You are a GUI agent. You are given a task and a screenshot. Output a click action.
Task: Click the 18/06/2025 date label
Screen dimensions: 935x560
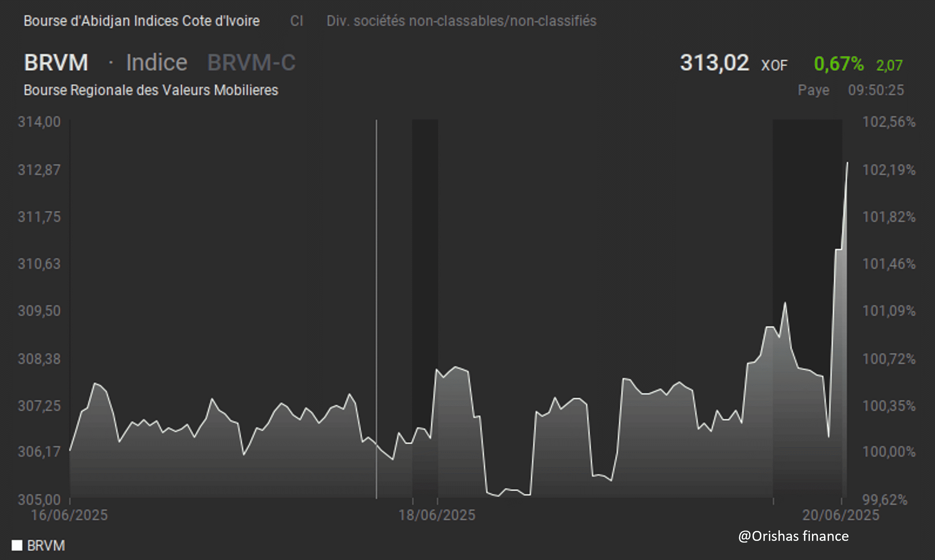pos(437,515)
